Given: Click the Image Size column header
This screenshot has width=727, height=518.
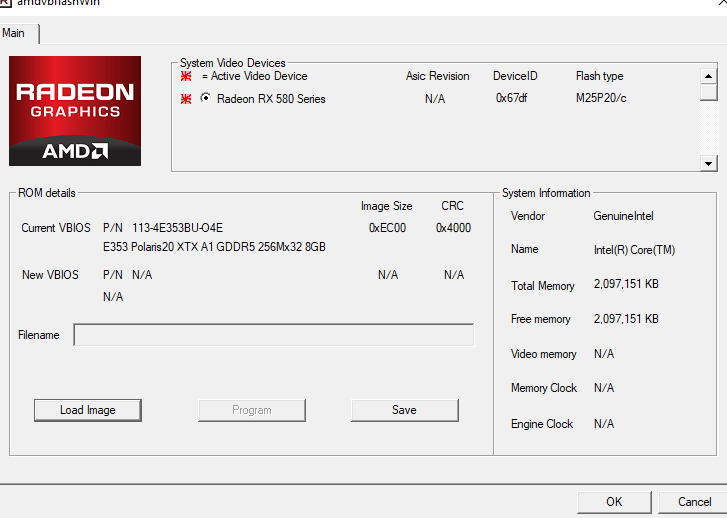Looking at the screenshot, I should [387, 206].
